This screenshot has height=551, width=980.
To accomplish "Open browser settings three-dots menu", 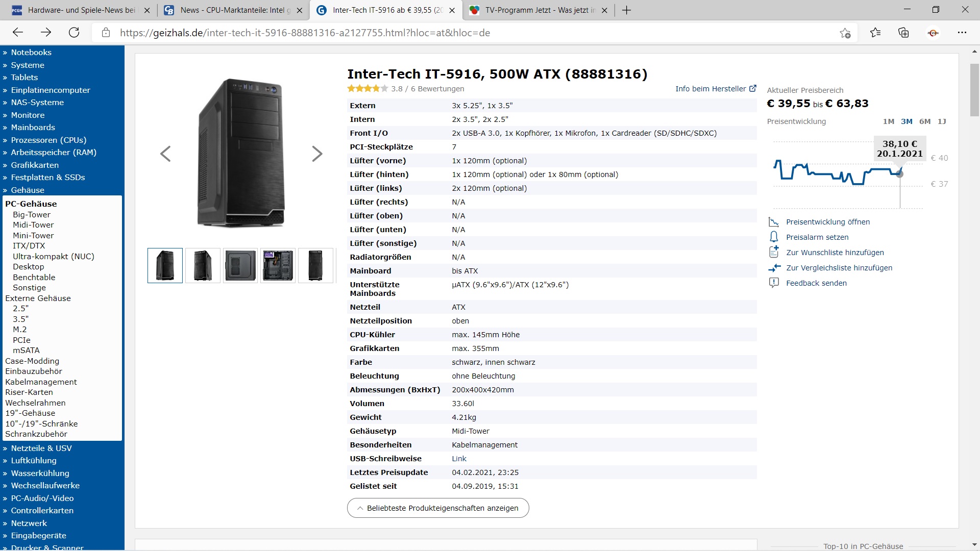I will pyautogui.click(x=962, y=33).
